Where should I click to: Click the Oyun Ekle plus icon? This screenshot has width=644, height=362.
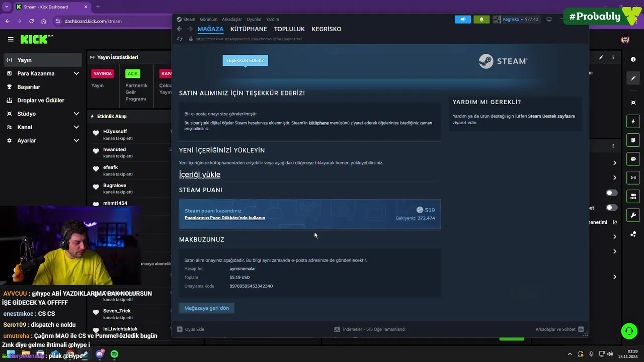[180, 329]
